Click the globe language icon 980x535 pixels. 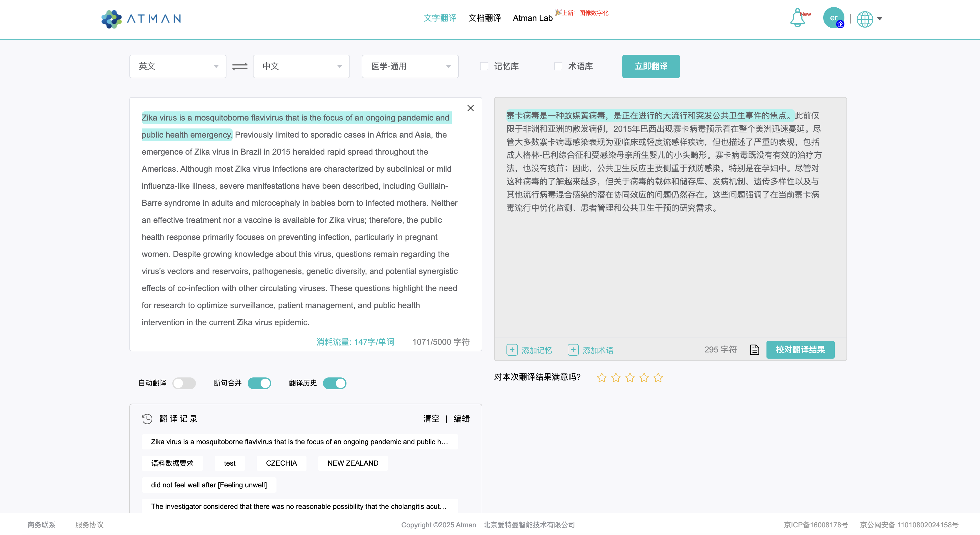866,19
